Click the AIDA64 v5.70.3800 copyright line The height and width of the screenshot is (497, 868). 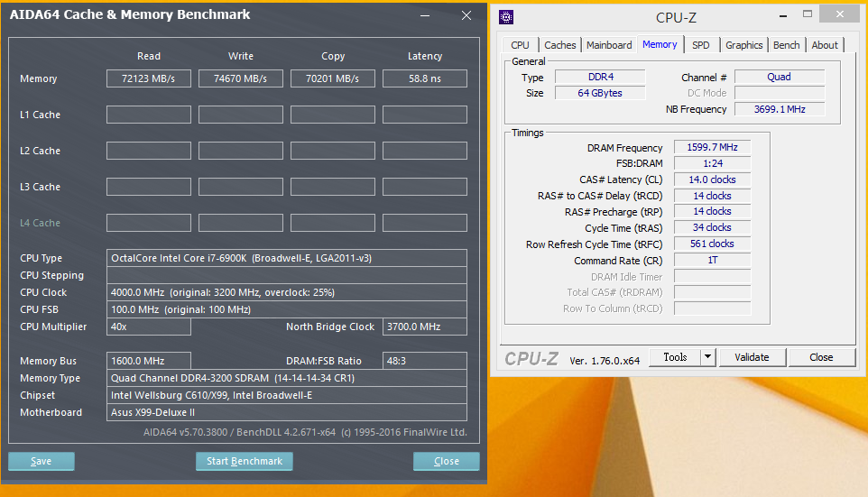(305, 432)
